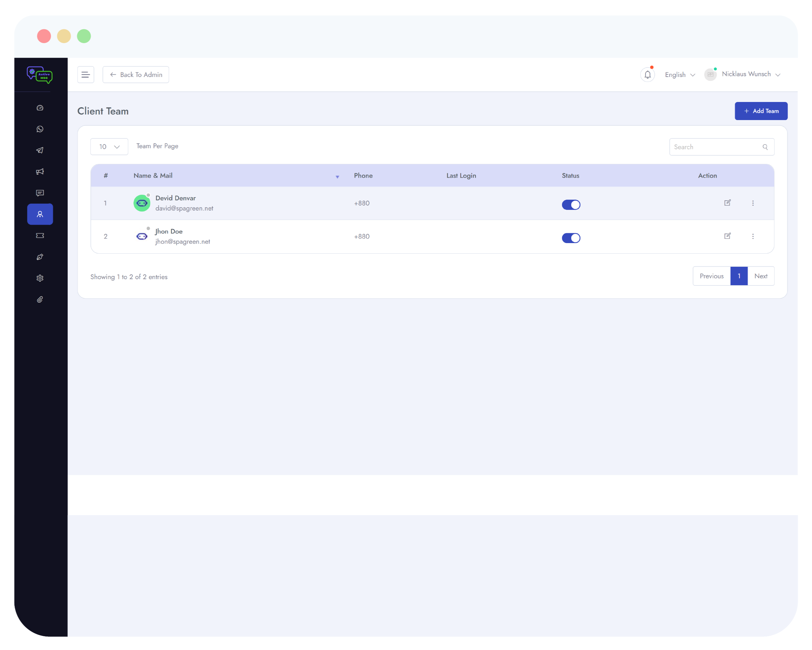Edit Devid Denvar with pencil icon
The height and width of the screenshot is (650, 812).
[727, 203]
